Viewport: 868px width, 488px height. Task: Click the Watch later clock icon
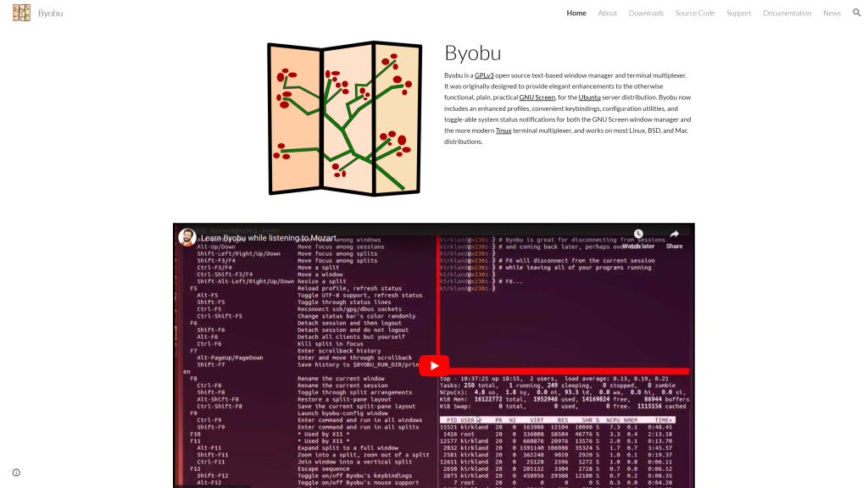click(638, 234)
